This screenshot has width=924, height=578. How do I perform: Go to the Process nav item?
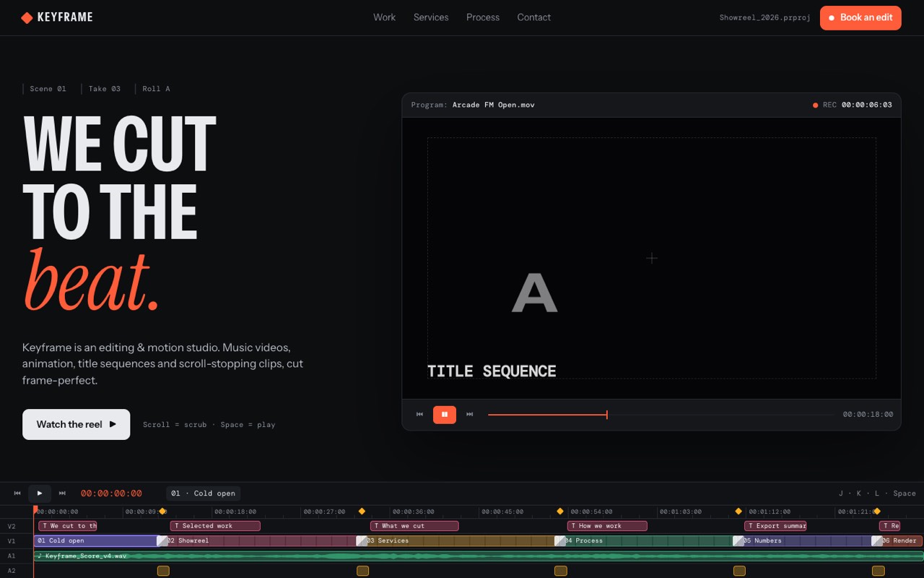click(x=483, y=17)
